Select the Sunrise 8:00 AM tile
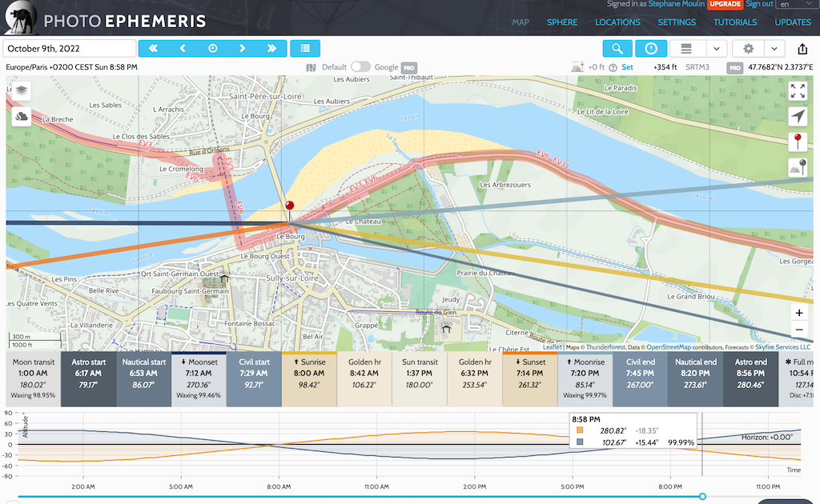This screenshot has height=504, width=820. point(309,379)
